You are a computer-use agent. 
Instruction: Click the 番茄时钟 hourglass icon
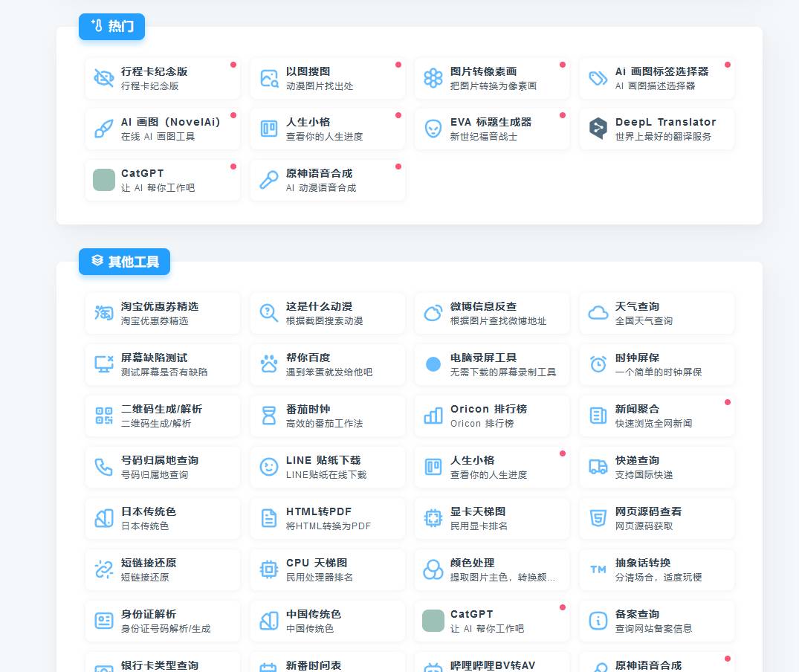(x=269, y=416)
